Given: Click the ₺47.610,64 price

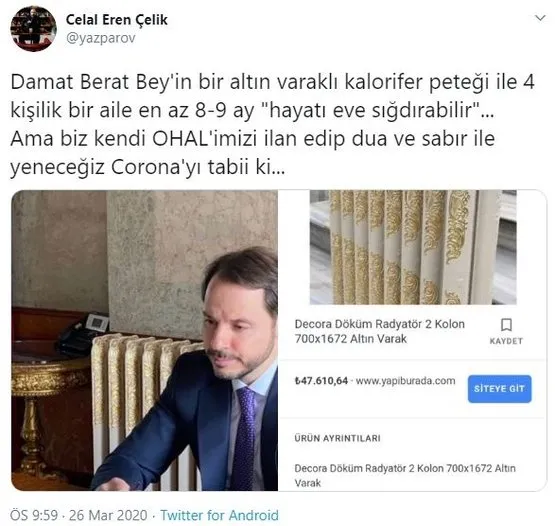Looking at the screenshot, I should click(321, 381).
